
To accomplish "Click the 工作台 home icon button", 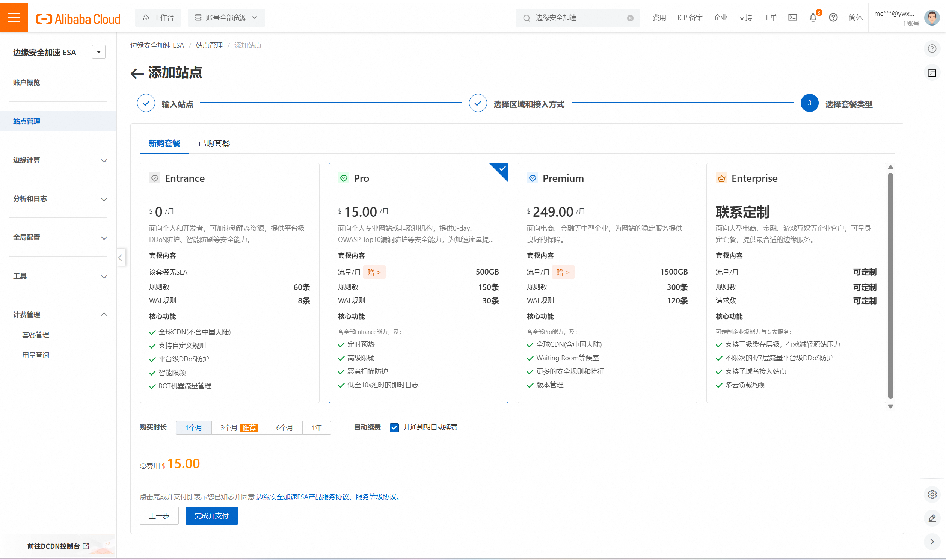I will point(158,18).
